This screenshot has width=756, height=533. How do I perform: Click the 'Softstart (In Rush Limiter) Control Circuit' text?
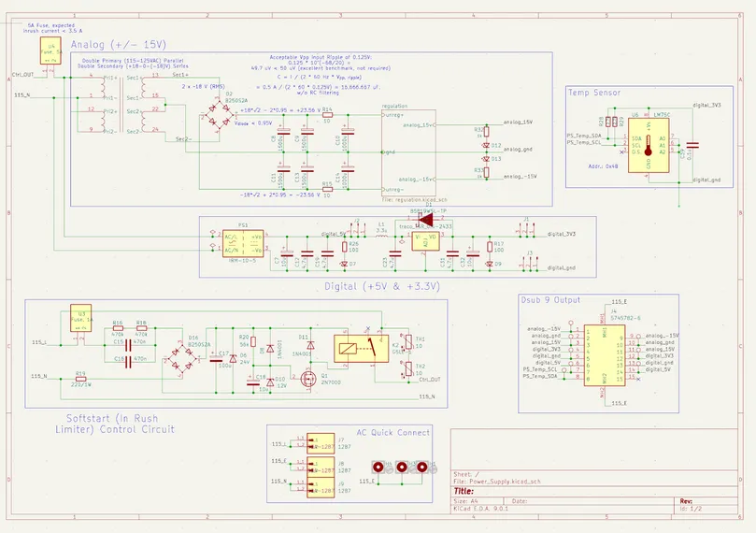pos(120,423)
